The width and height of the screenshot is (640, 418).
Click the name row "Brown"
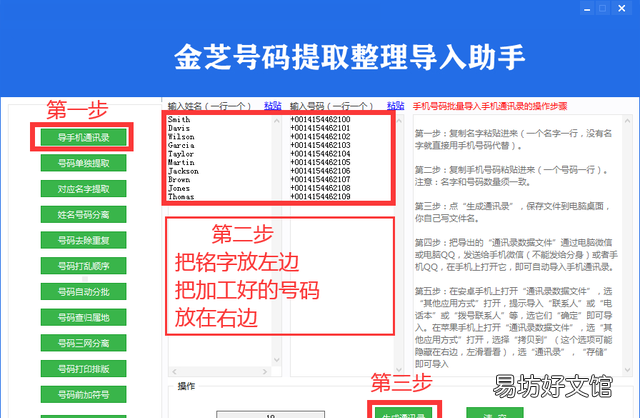click(x=179, y=179)
